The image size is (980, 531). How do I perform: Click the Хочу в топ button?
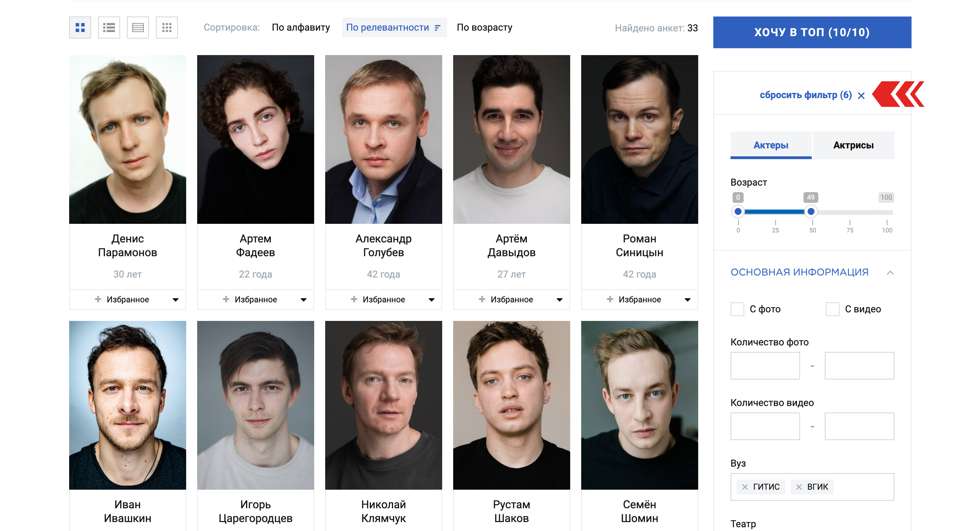click(x=812, y=32)
